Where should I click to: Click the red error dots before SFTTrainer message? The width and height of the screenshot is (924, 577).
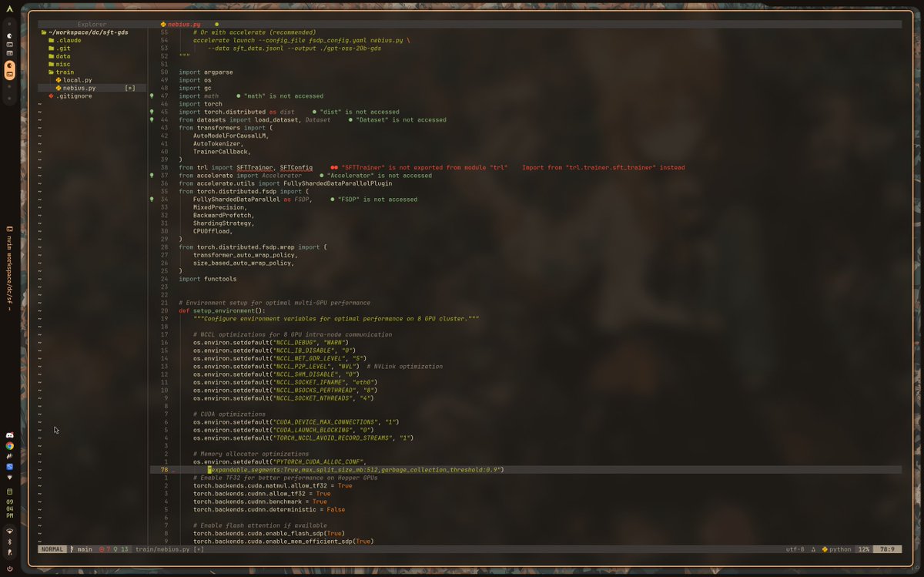click(334, 167)
